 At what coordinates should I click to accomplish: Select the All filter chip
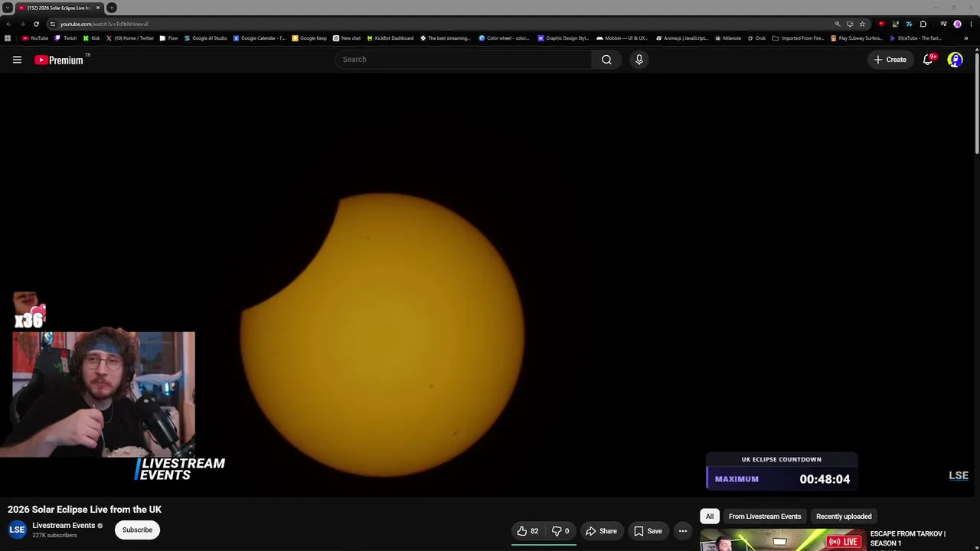(x=710, y=517)
